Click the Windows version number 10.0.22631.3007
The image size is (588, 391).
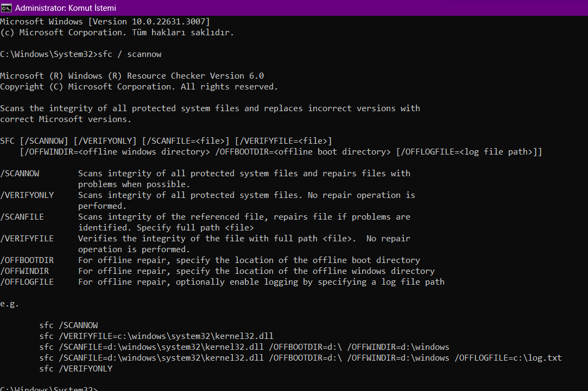click(x=170, y=22)
